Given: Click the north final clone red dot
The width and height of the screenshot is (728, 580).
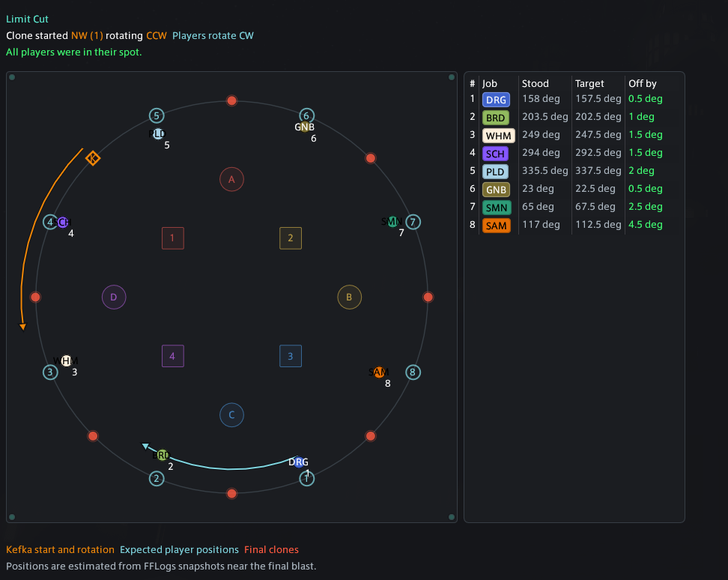Looking at the screenshot, I should pos(231,100).
